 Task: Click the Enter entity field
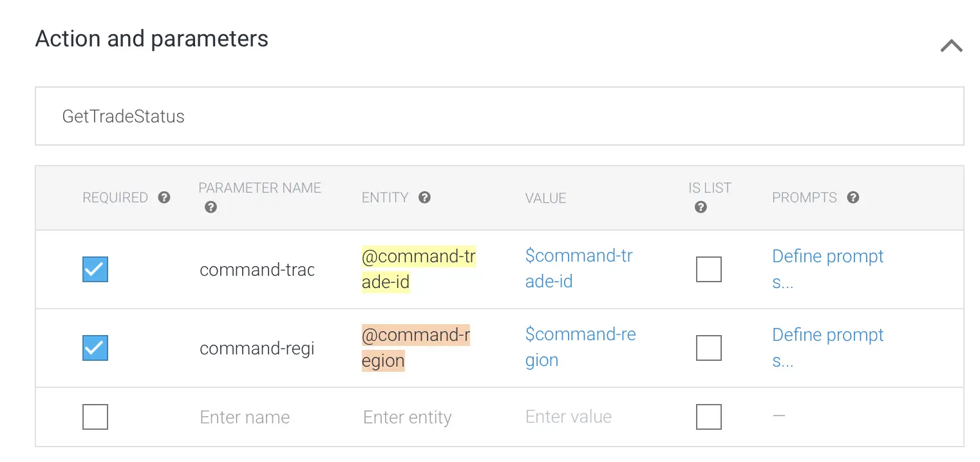coord(408,418)
